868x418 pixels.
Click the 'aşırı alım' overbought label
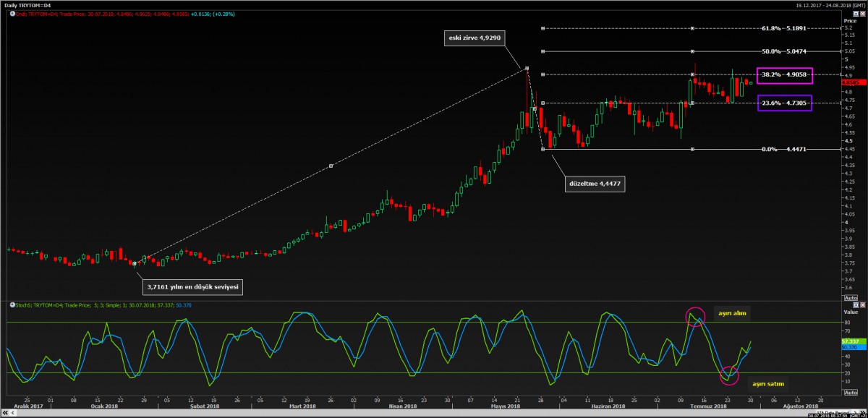pyautogui.click(x=731, y=313)
